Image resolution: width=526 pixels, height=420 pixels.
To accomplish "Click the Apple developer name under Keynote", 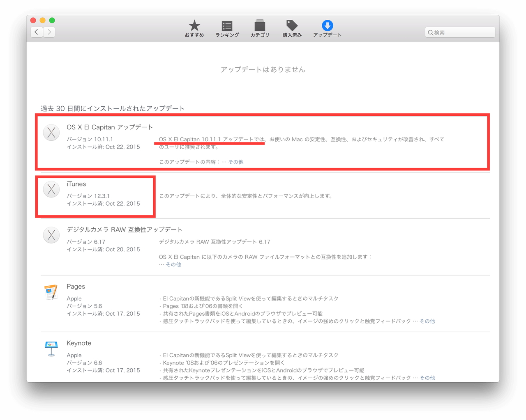I will pos(74,355).
